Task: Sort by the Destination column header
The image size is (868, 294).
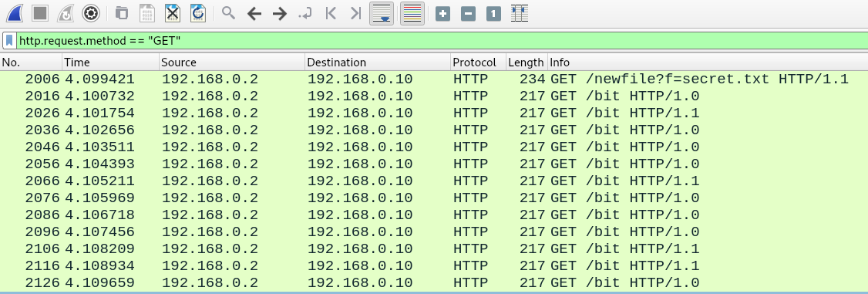Action: [378, 63]
